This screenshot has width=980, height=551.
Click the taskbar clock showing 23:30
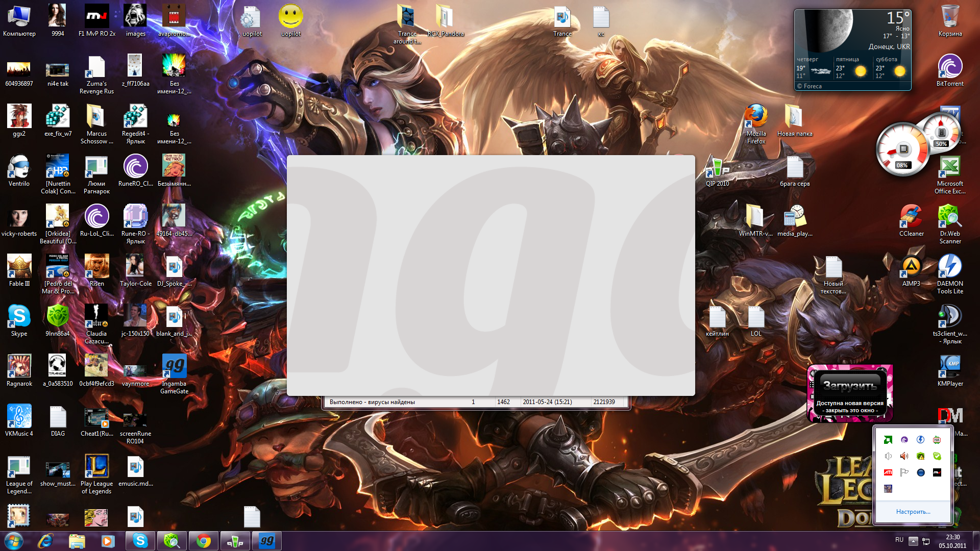952,541
